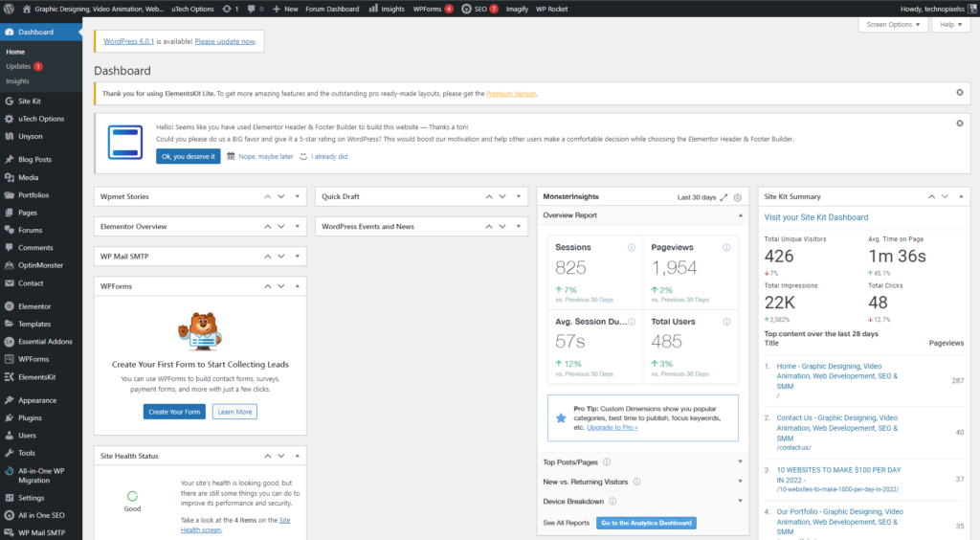Open Unyson in sidebar
Screen dimensions: 980x540
(30, 136)
